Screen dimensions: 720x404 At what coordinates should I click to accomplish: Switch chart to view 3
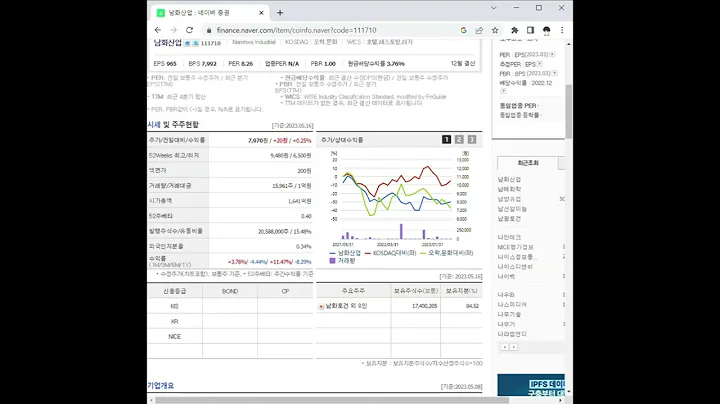472,140
